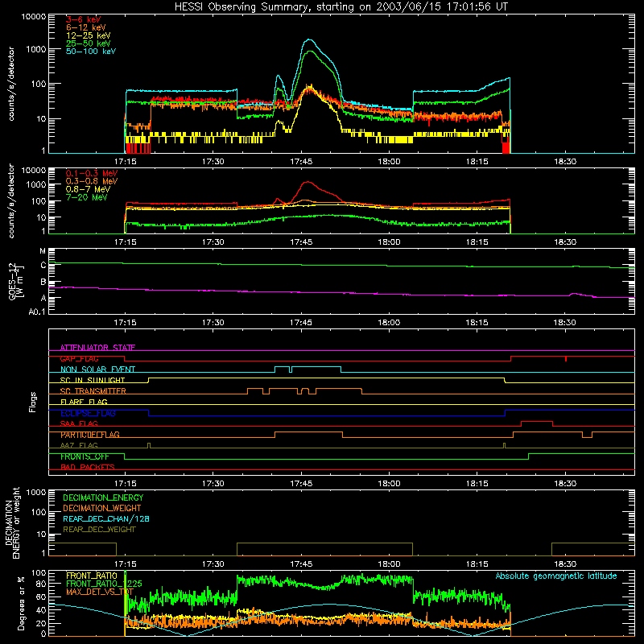Pick the ATTENUATOR_STATE flag label
The image size is (644, 644).
(97, 348)
